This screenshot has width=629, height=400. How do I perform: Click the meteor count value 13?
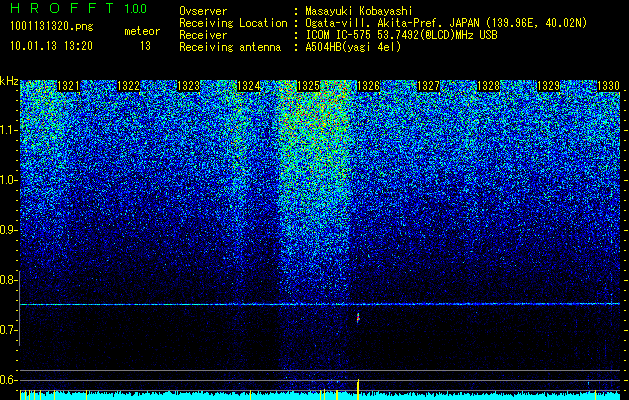[145, 46]
